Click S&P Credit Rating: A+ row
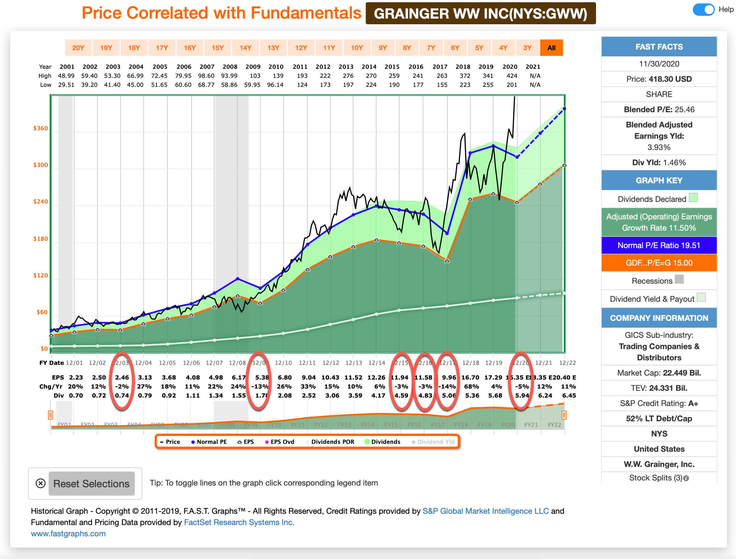This screenshot has height=560, width=736. point(659,403)
